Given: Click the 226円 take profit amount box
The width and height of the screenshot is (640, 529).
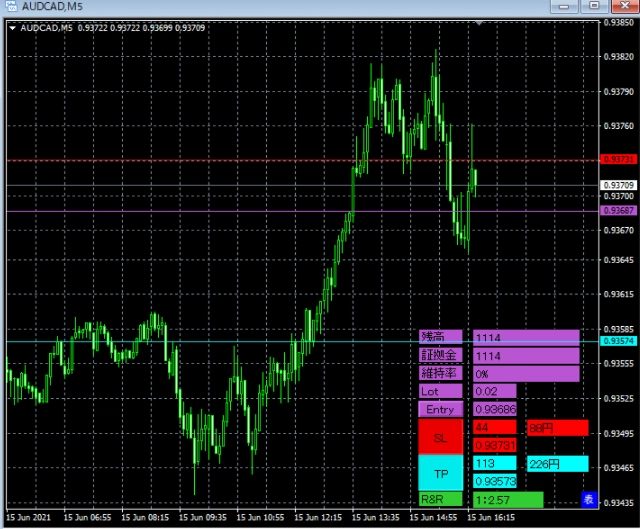Looking at the screenshot, I should (x=558, y=464).
